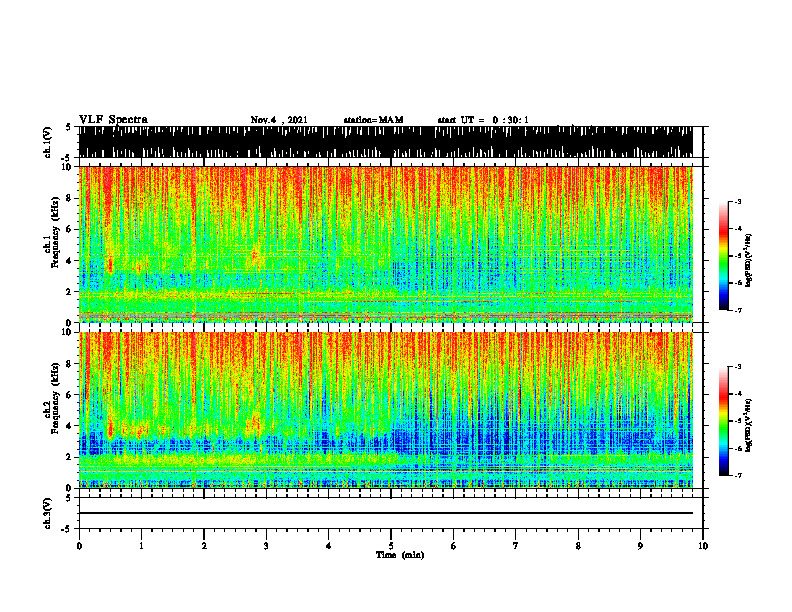
Task: Click time axis tick label "8"
Action: click(x=578, y=546)
